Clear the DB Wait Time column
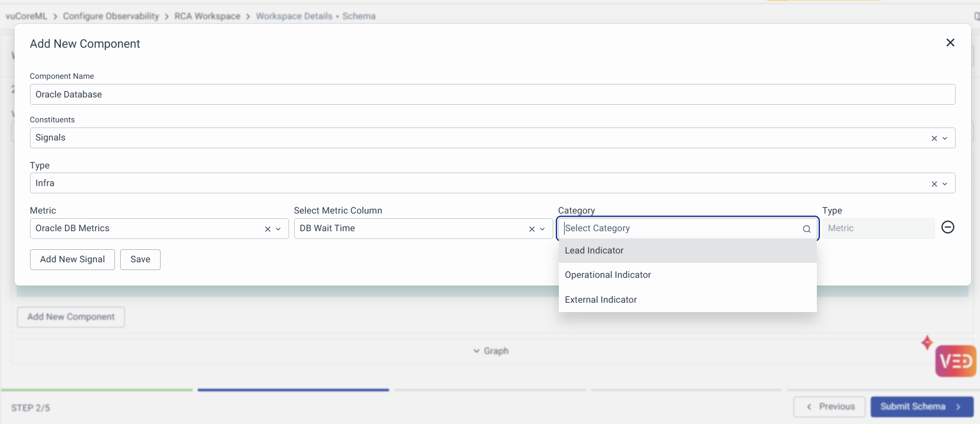The width and height of the screenshot is (980, 424). click(x=531, y=229)
